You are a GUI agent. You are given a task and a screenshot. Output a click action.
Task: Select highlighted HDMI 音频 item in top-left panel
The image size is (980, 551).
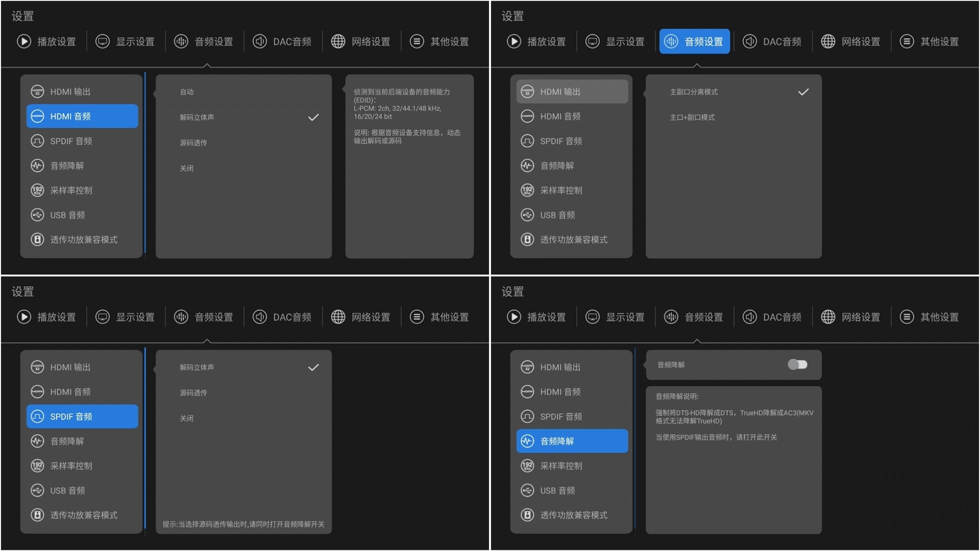tap(82, 116)
